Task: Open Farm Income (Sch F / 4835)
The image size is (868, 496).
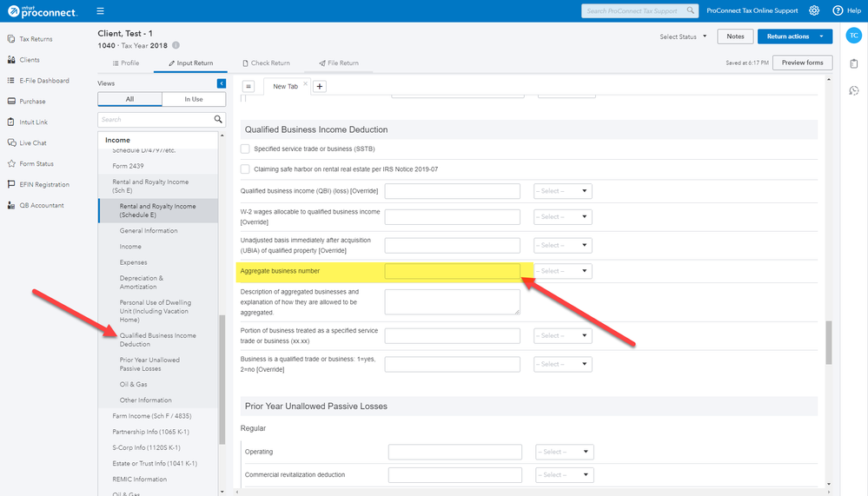Action: (x=152, y=416)
